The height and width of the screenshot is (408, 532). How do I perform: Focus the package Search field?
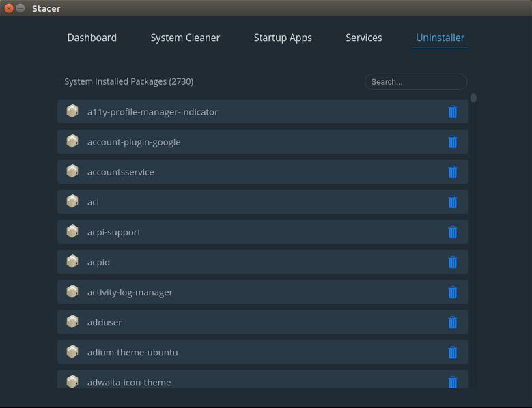[416, 82]
